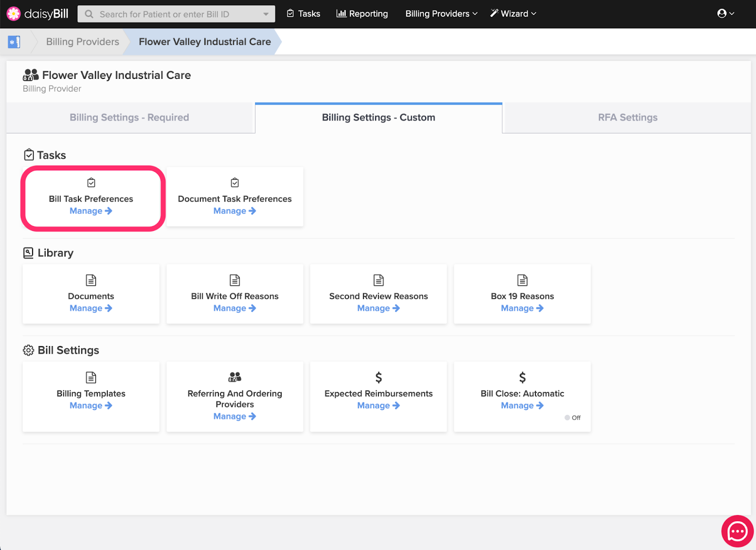The height and width of the screenshot is (550, 756).
Task: Manage Bill Task Preferences
Action: click(x=91, y=211)
